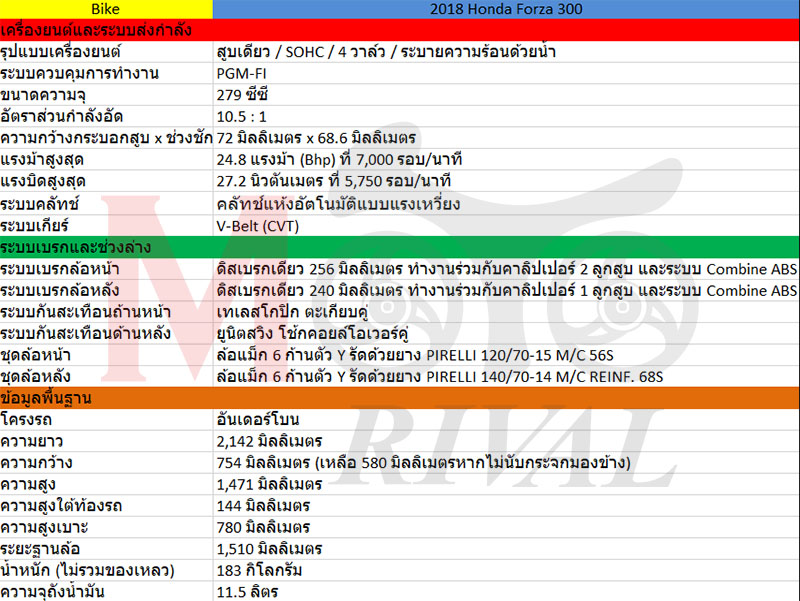800x601 pixels.
Task: Select the label cell "ชุดล้อหน้า"
Action: point(106,355)
